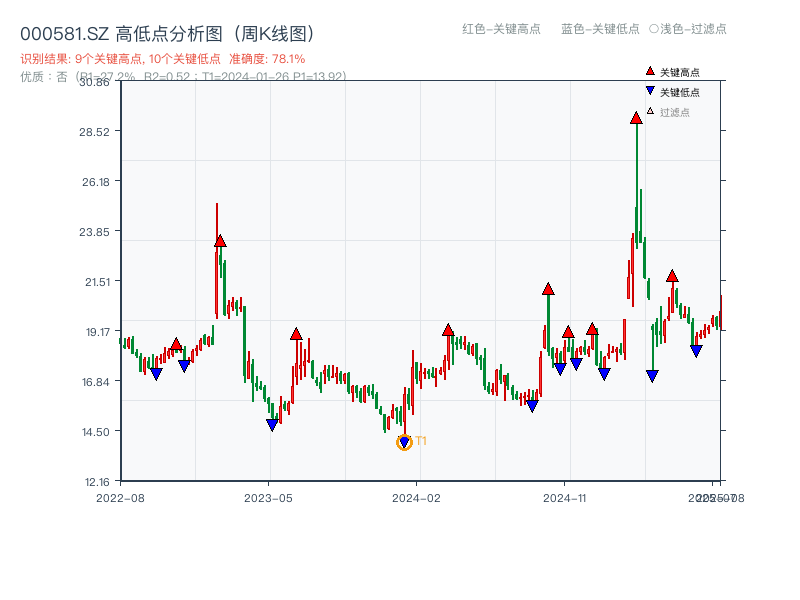
Task: Click the rightmost red triangle marker on the chart
Action: [x=672, y=278]
